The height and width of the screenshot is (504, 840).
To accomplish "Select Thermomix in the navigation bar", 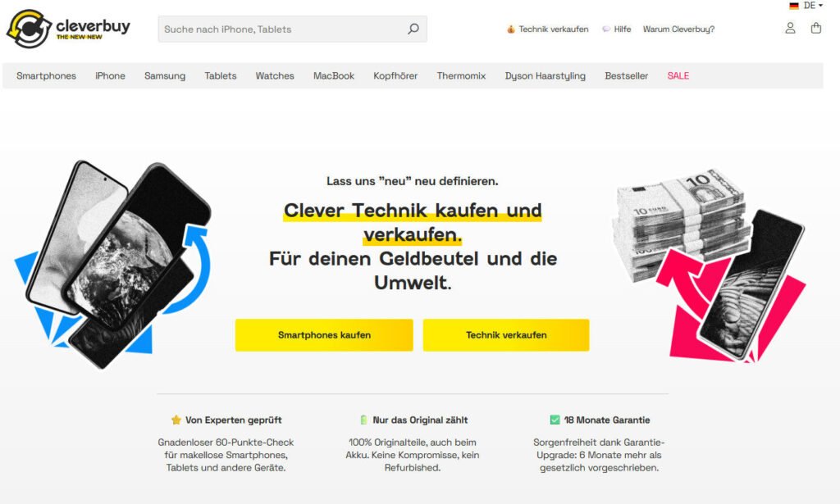I will [461, 76].
